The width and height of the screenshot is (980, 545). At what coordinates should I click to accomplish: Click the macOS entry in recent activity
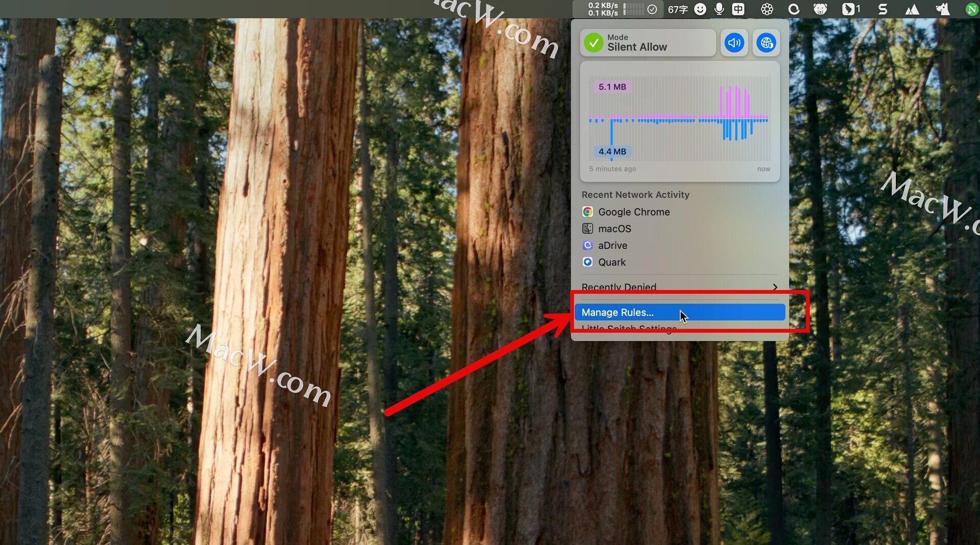coord(614,229)
